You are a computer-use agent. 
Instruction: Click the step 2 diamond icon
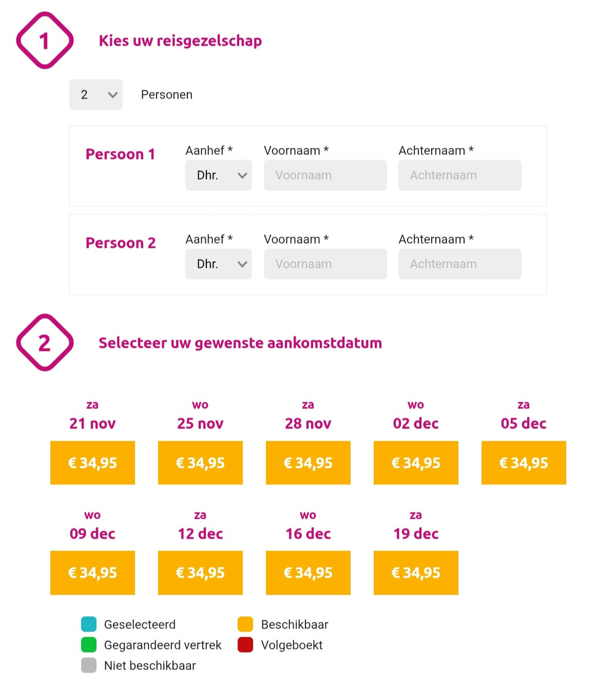(45, 343)
